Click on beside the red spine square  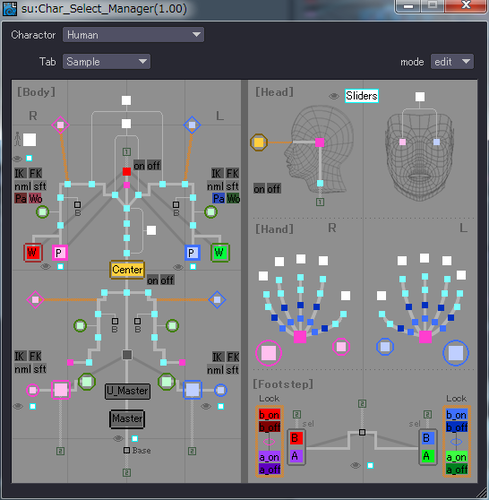[x=139, y=165]
